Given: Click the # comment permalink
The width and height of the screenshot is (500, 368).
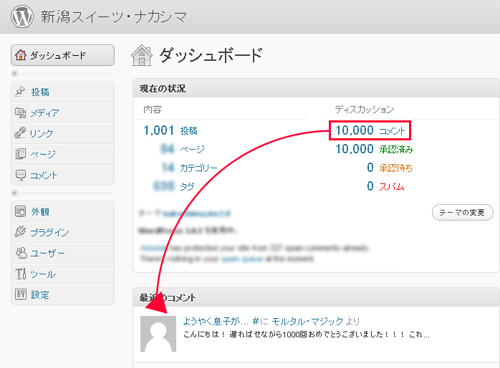Looking at the screenshot, I should click(x=255, y=321).
